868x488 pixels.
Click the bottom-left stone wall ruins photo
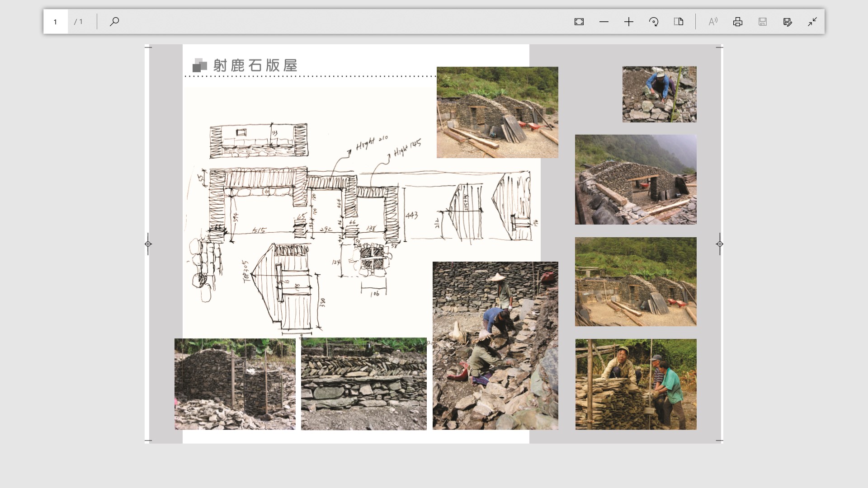235,384
